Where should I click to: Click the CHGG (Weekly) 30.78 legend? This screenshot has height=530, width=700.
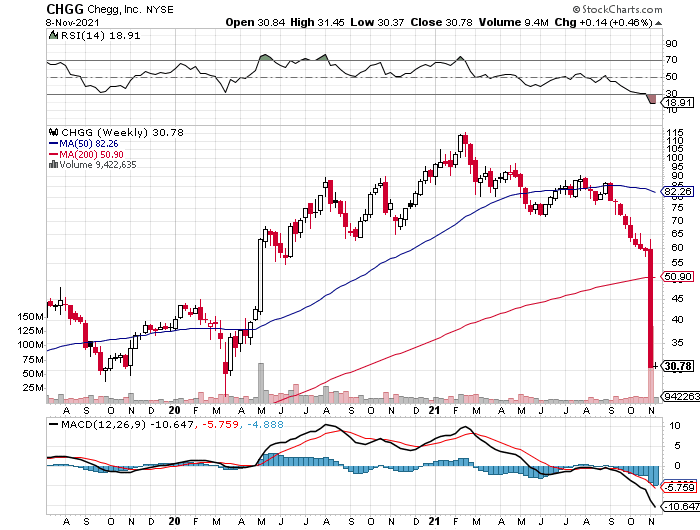pos(122,132)
